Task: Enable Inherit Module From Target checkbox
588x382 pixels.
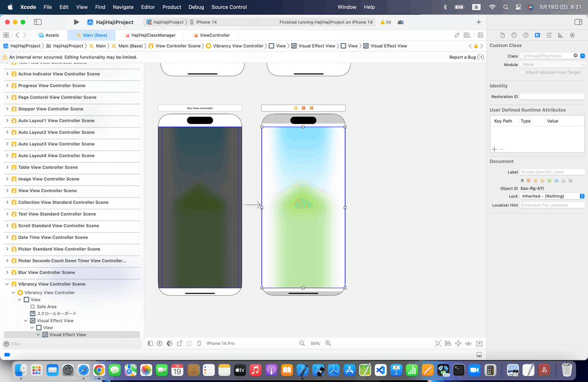Action: (x=521, y=73)
